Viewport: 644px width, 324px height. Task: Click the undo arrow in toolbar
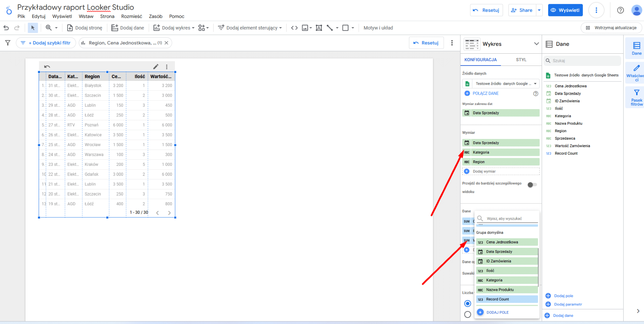click(6, 28)
